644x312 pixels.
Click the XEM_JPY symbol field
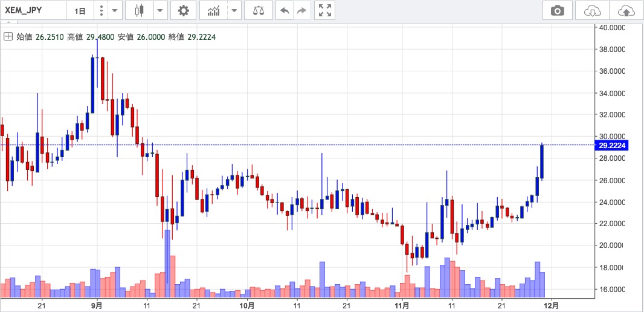pos(33,11)
